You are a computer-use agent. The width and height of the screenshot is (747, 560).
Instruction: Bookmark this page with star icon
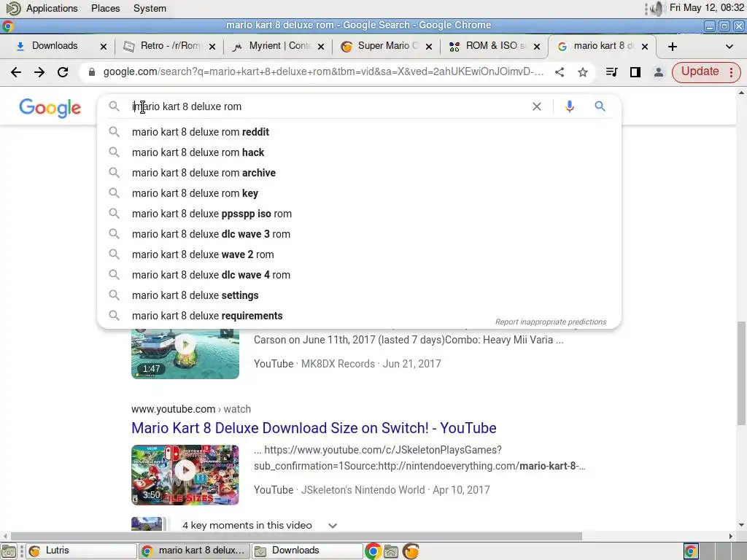[582, 72]
